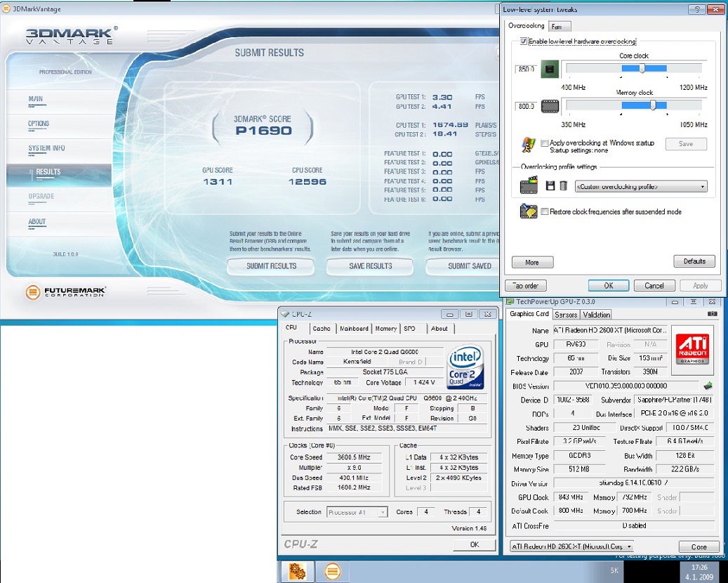Click the Memory clock slider handle
Screen dimensions: 728x583
[653, 105]
